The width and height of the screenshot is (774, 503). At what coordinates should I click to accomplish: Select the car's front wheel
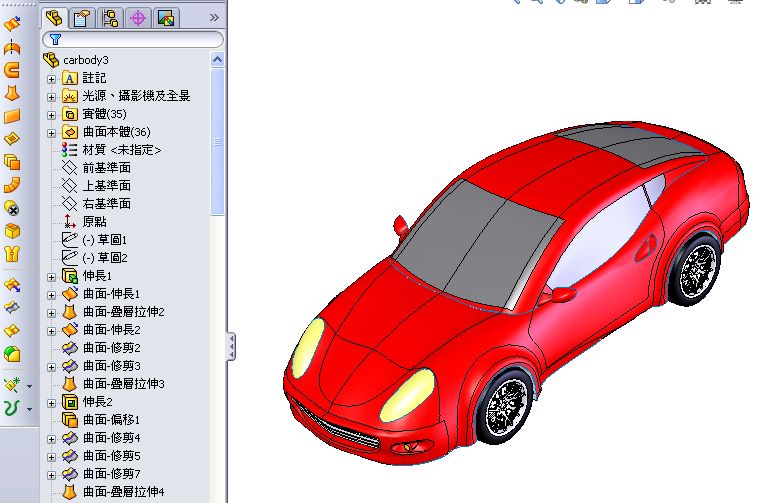coord(505,405)
